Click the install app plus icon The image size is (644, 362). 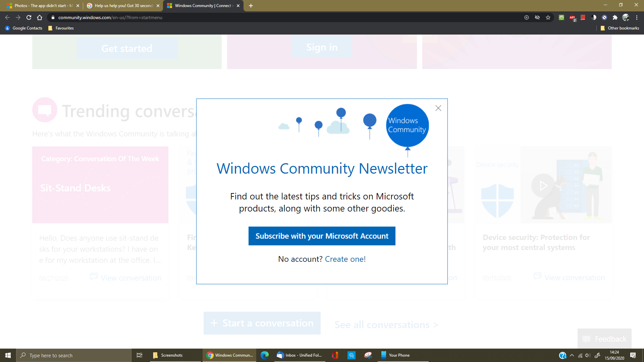[527, 17]
